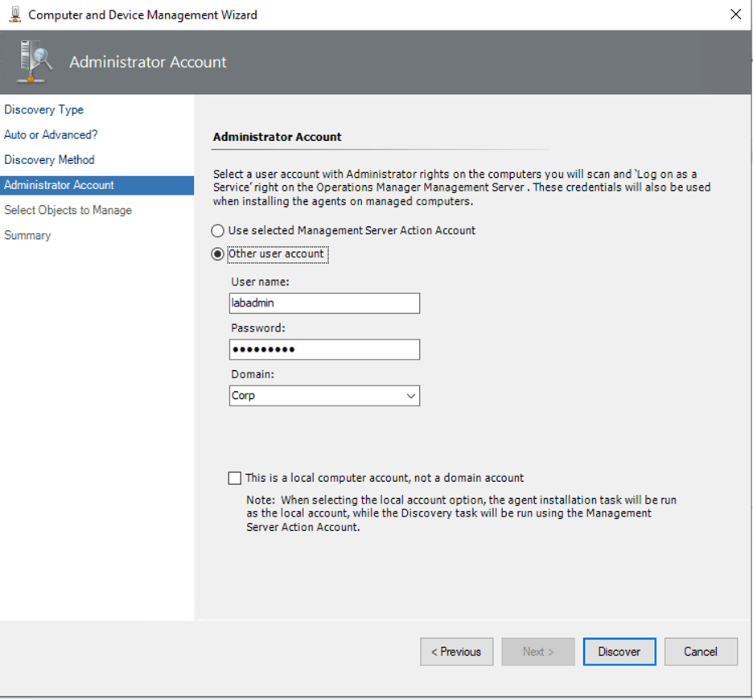
Task: Enable the local computer account checkbox
Action: pyautogui.click(x=235, y=478)
